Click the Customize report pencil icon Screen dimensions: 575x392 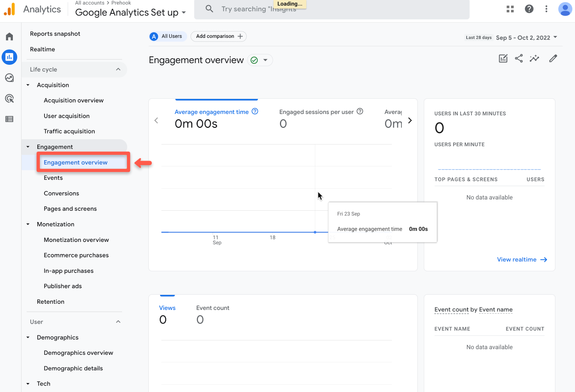pyautogui.click(x=553, y=58)
